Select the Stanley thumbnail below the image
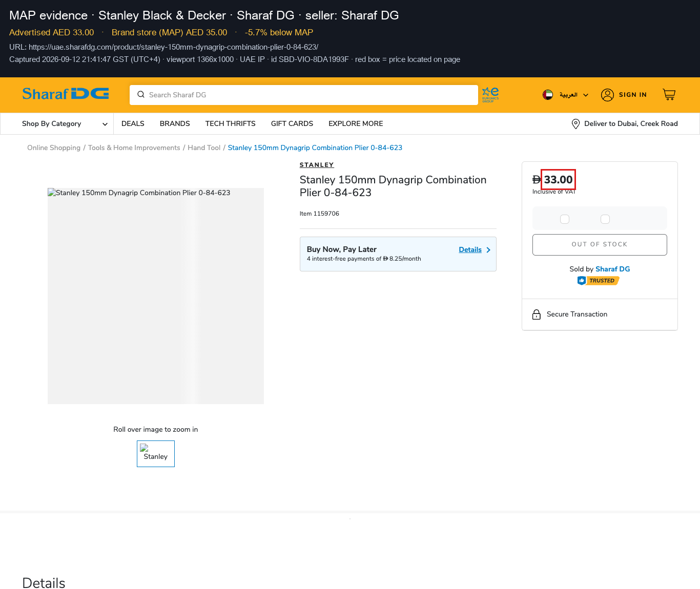The width and height of the screenshot is (700, 589). point(156,454)
